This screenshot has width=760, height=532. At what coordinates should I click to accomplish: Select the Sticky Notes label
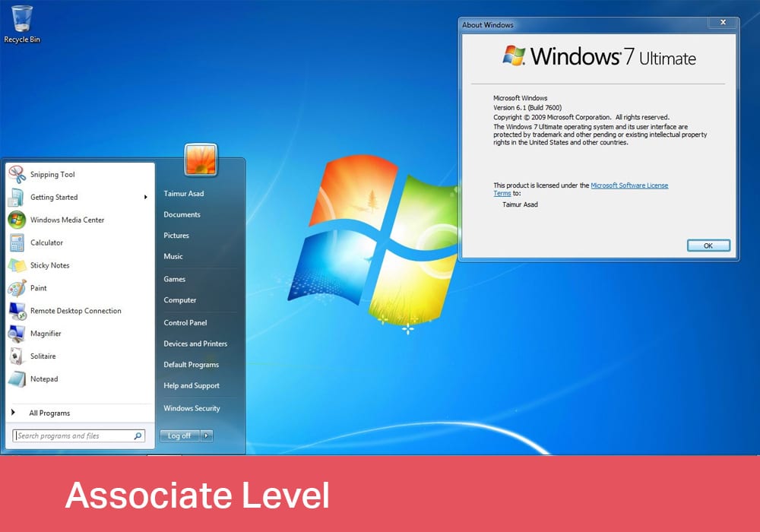[49, 265]
